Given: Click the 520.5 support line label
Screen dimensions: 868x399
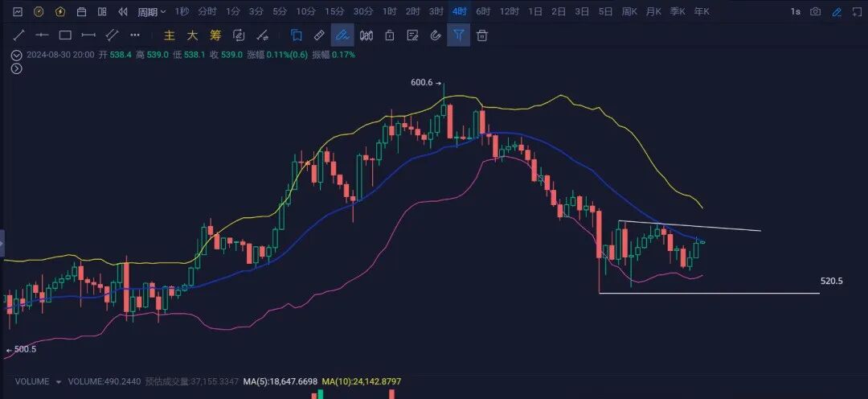Looking at the screenshot, I should pos(832,282).
